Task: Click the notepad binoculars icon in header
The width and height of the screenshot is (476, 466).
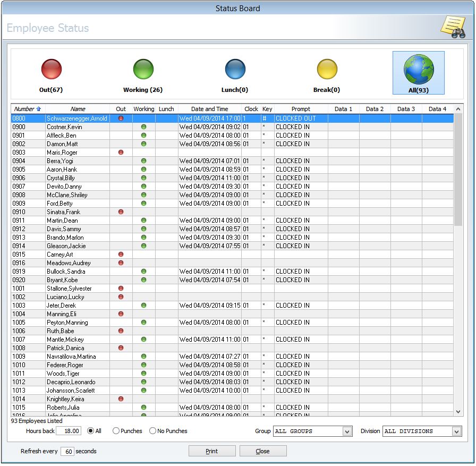Action: coord(453,28)
